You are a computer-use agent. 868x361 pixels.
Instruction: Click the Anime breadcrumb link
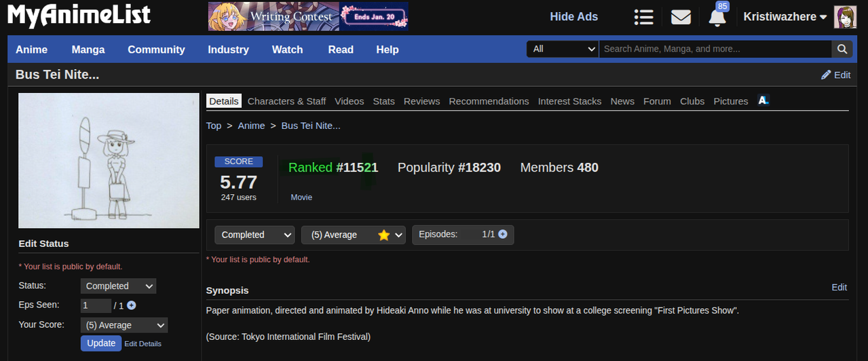tap(251, 126)
